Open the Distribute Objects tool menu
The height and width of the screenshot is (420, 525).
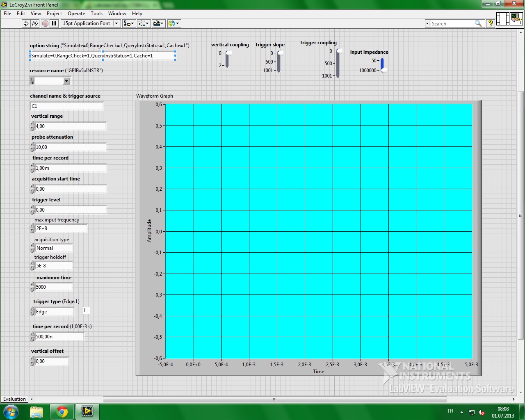[x=144, y=24]
